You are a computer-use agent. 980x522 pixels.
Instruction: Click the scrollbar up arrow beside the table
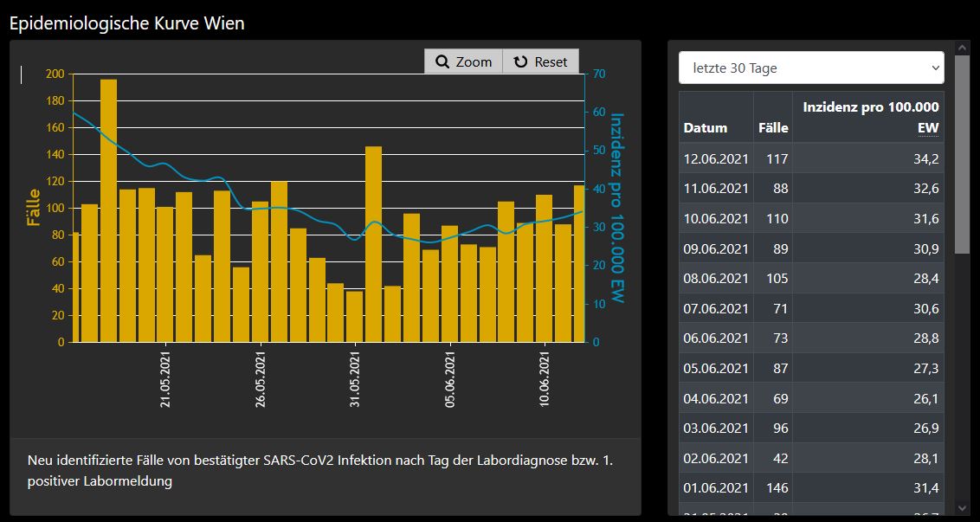pos(962,48)
